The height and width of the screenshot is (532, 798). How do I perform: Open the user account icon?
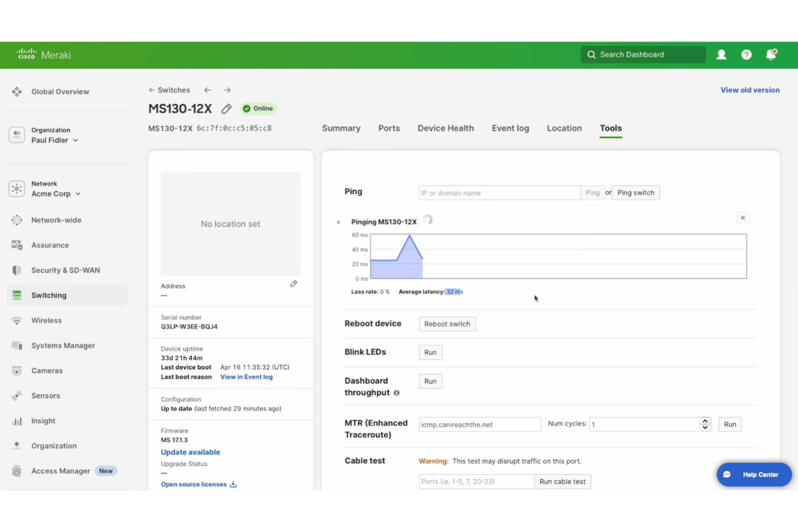click(721, 54)
